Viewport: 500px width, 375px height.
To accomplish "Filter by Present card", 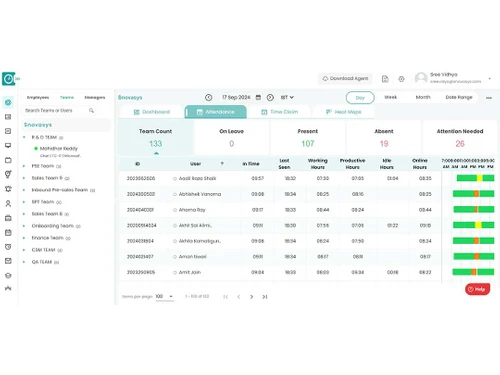I will pos(308,138).
